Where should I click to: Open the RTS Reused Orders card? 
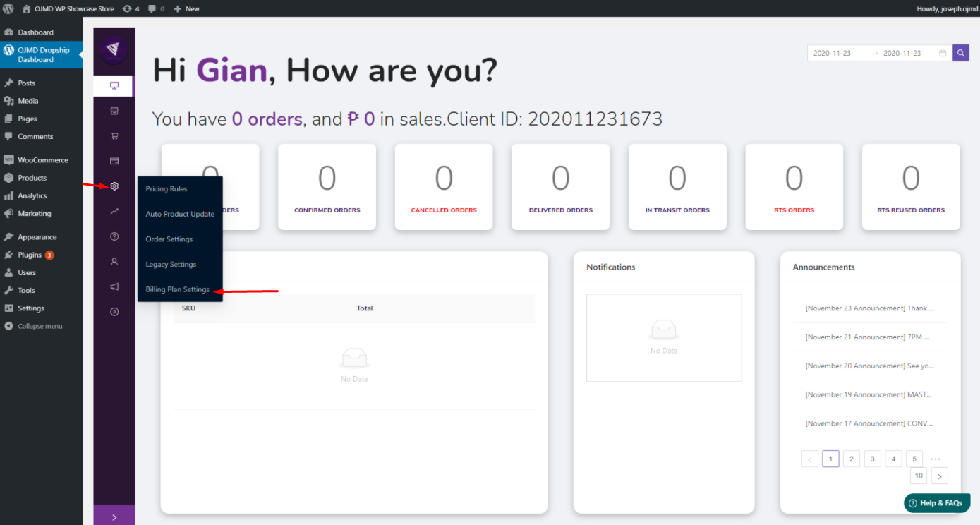pos(911,187)
